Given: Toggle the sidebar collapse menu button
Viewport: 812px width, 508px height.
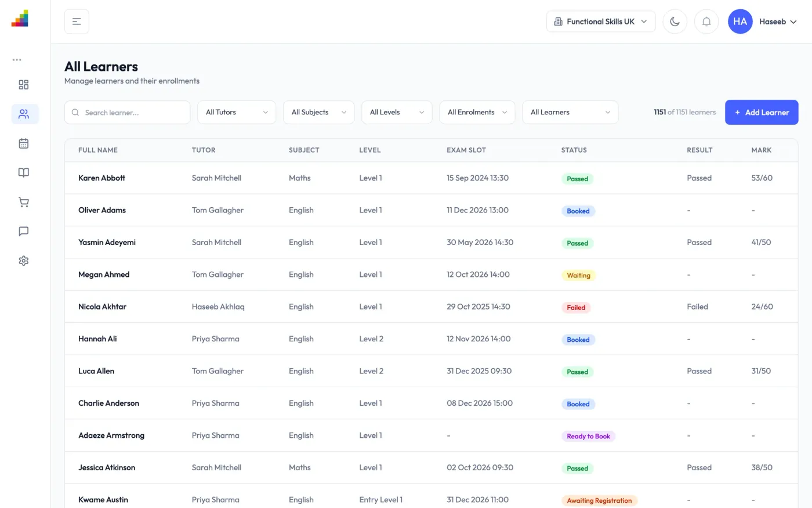Looking at the screenshot, I should [x=77, y=21].
